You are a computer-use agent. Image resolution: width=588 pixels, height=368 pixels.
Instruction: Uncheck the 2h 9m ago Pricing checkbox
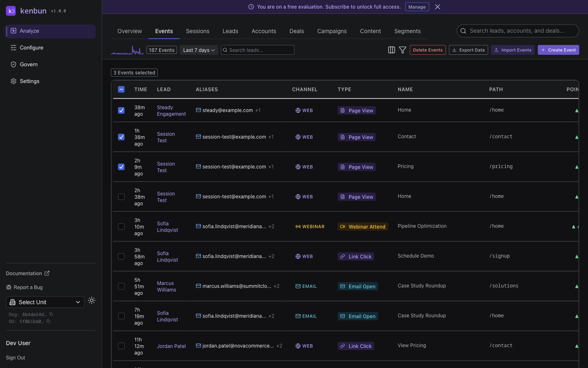121,167
